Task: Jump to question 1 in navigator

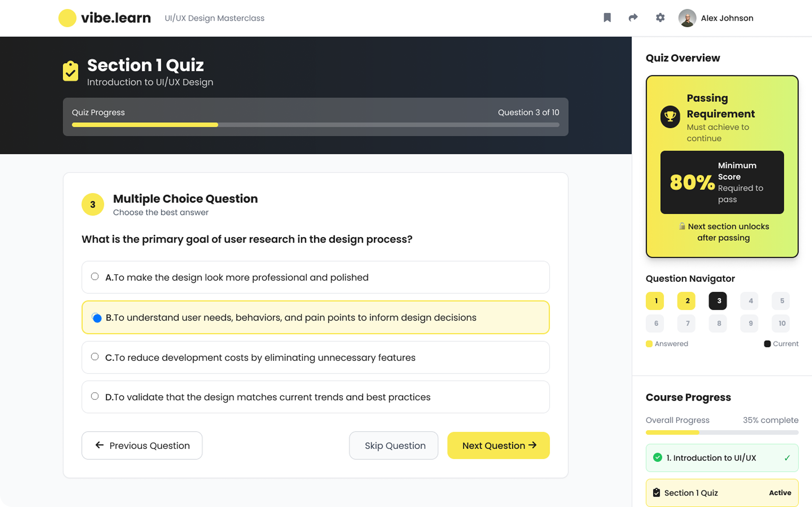Action: pos(656,301)
